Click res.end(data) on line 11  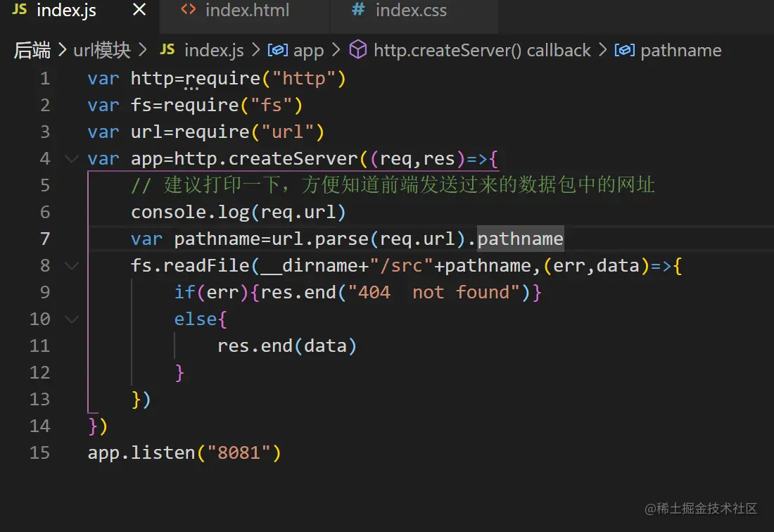(287, 346)
